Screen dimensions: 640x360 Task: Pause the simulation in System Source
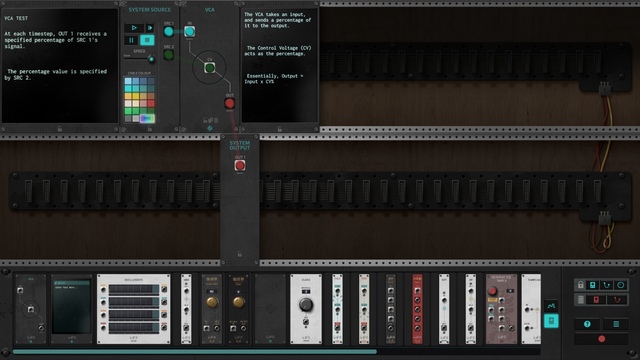(131, 40)
